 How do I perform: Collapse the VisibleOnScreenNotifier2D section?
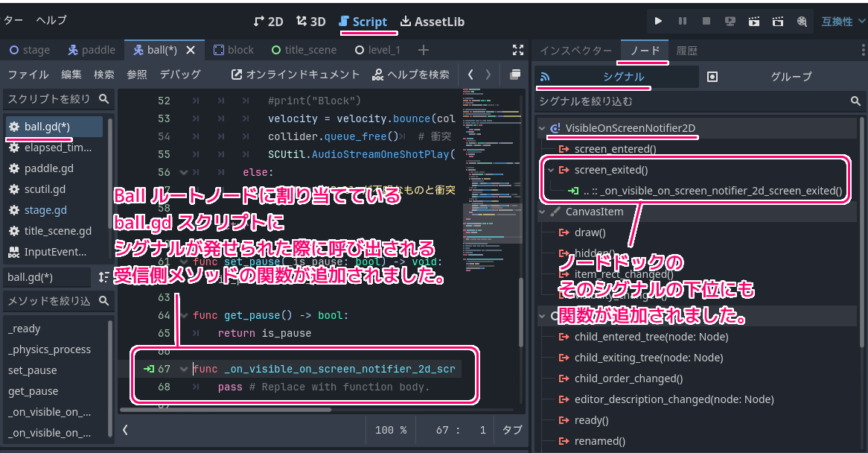pos(542,128)
